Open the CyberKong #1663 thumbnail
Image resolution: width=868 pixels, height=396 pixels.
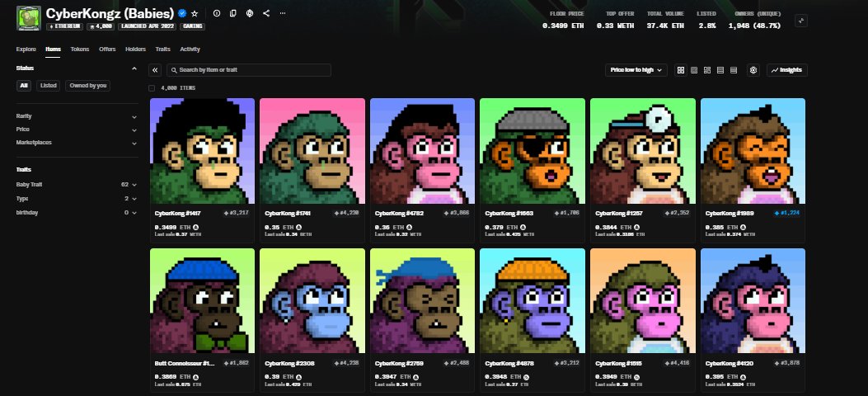click(533, 151)
